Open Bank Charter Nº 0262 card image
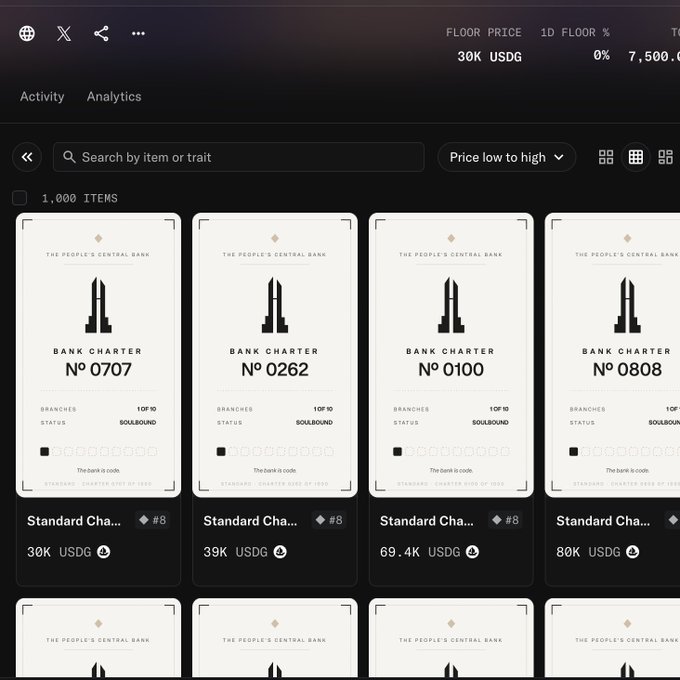680x680 pixels. point(275,355)
